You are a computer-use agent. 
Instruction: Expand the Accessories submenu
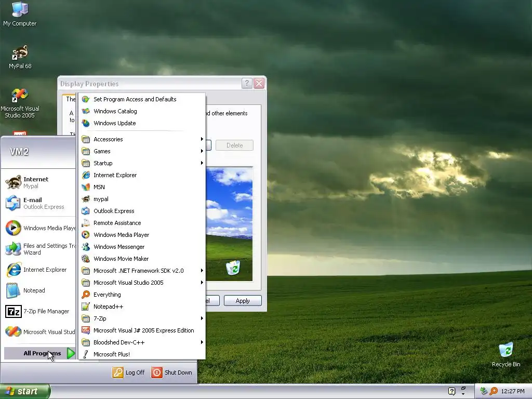click(142, 139)
